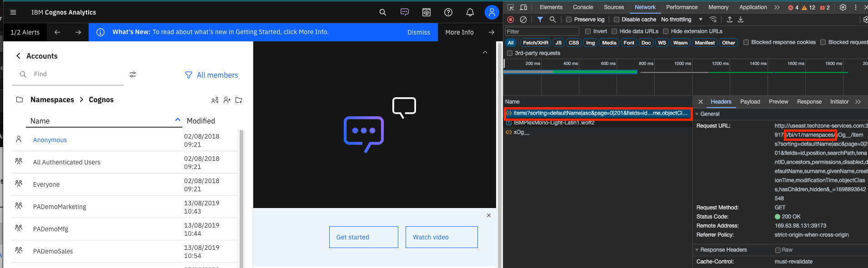Click the new folder icon in Cognos namespace
Image resolution: width=868 pixels, height=268 pixels.
[239, 100]
